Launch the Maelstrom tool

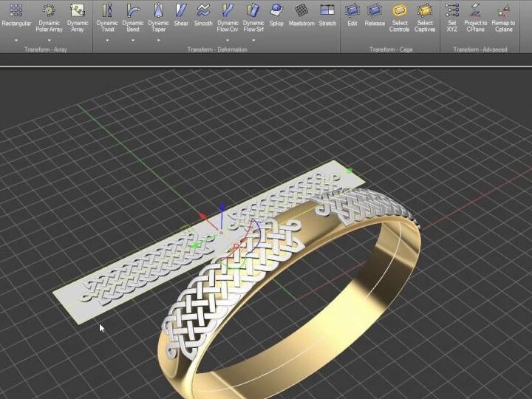(x=301, y=11)
